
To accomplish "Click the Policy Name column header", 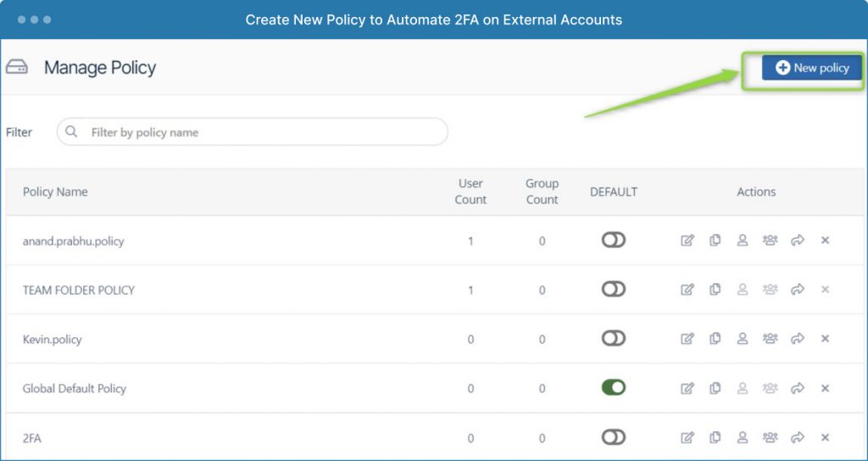I will coord(55,192).
